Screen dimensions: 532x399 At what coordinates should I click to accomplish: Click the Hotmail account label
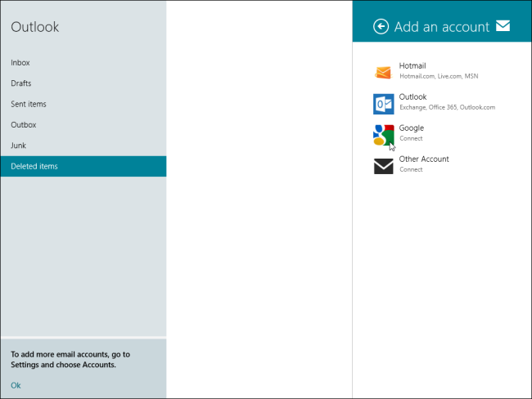pos(413,65)
